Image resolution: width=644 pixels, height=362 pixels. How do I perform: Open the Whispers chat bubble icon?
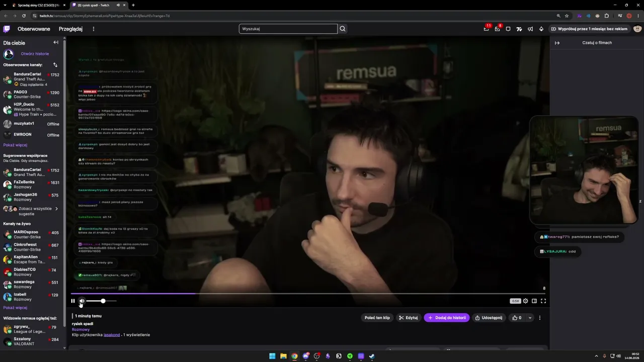508,29
